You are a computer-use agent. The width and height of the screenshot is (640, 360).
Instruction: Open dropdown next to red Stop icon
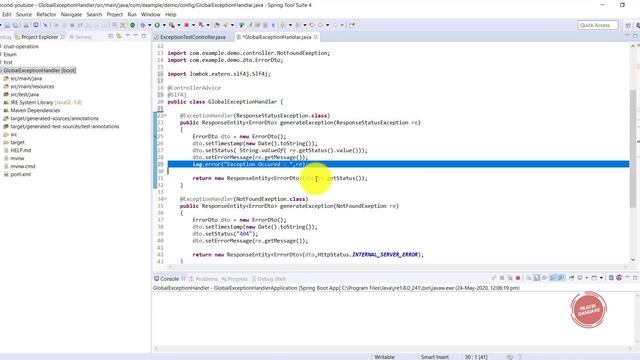193,25
